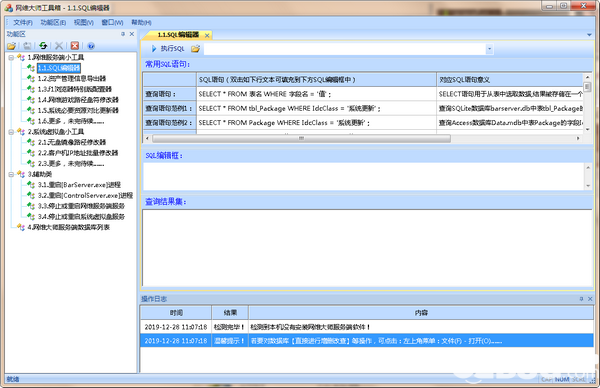
Task: Select the 2.2 client IP tree item
Action: point(78,153)
